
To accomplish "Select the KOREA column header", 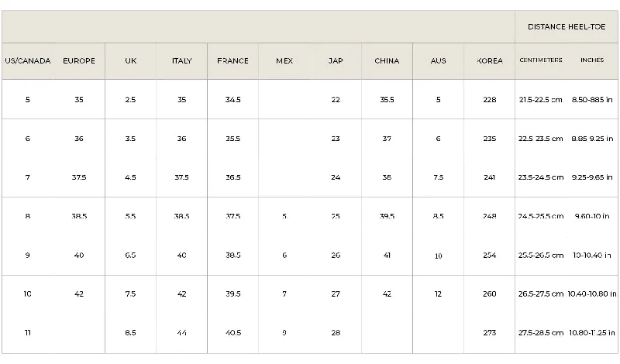I will pos(490,61).
